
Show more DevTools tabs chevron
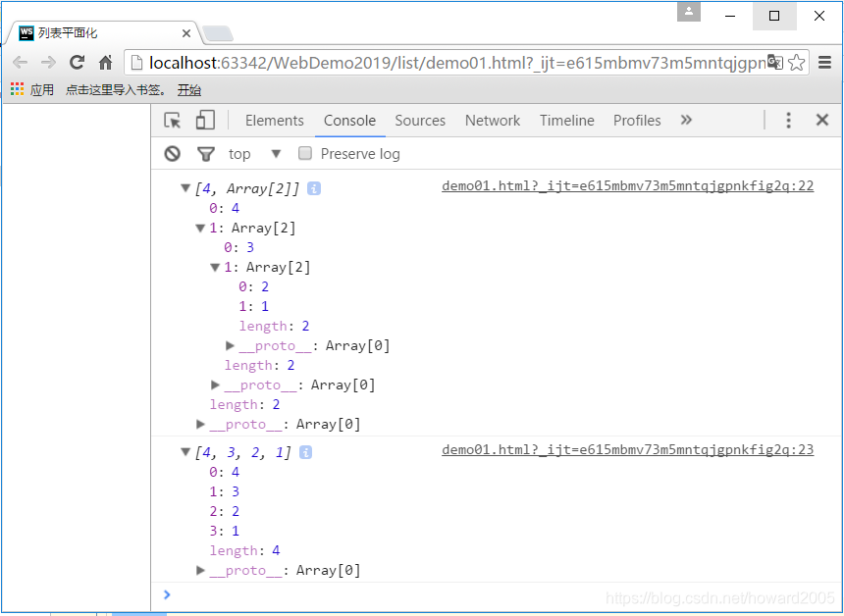click(686, 120)
